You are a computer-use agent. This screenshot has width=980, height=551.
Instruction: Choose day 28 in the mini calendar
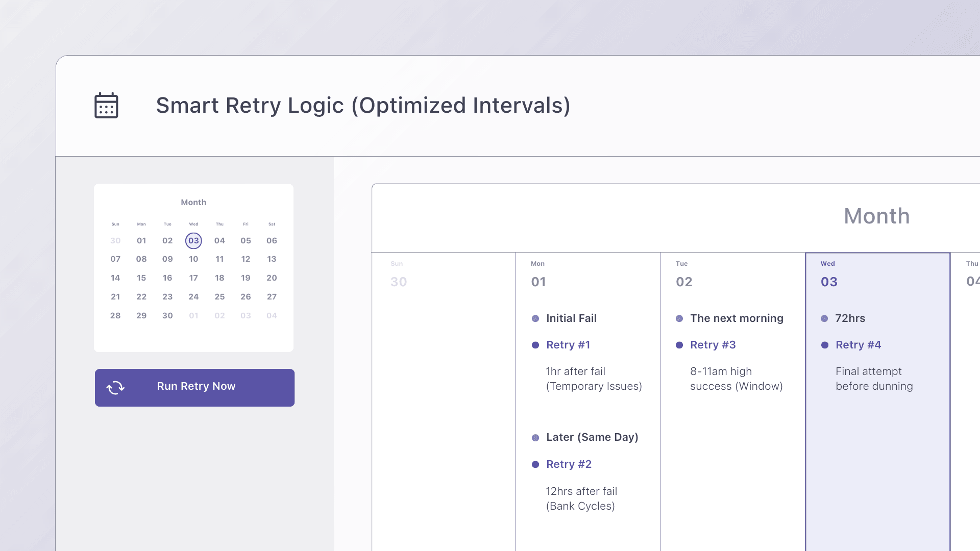(x=115, y=316)
